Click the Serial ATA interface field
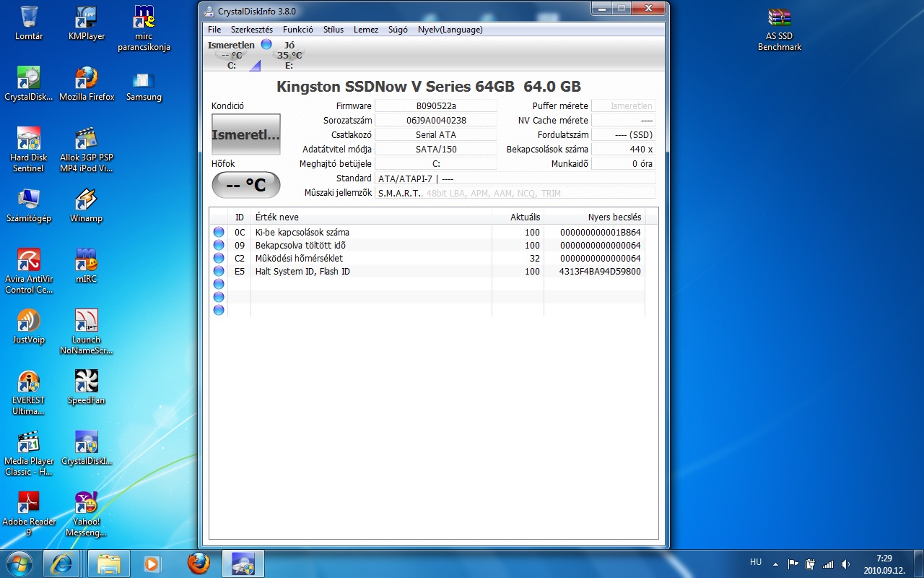 (x=436, y=134)
